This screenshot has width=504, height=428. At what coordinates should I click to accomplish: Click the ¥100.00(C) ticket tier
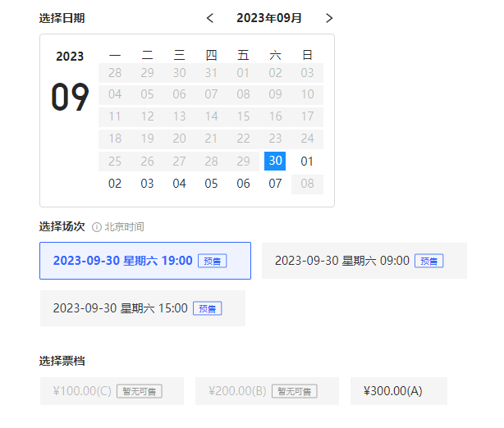(107, 391)
